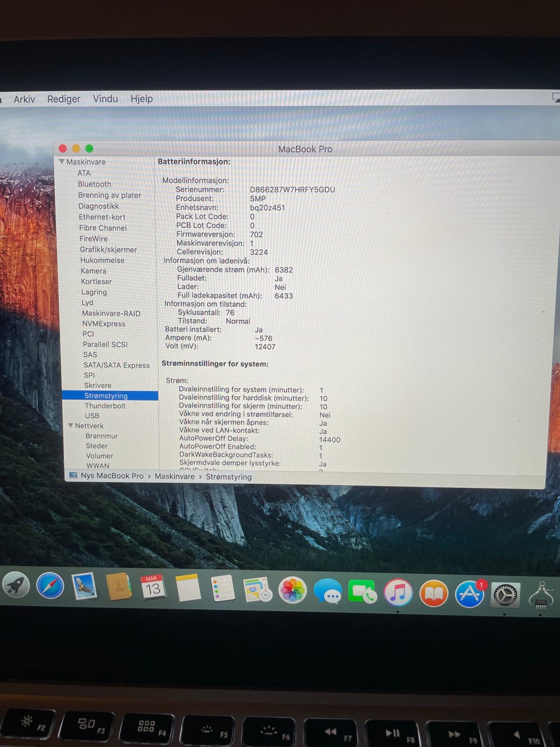Open Launchpad from the dock
560x747 pixels.
pyautogui.click(x=16, y=585)
